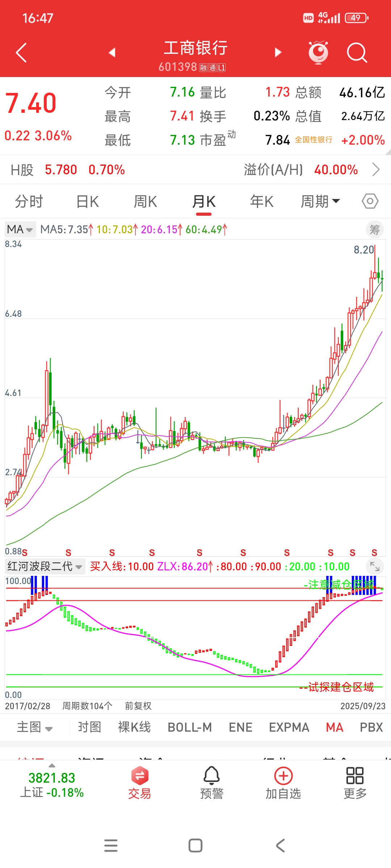
Task: Tap the 量比 1.73 value
Action: pos(278,92)
